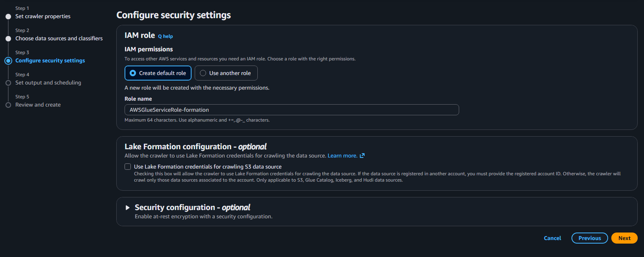Click the Configure security settings page heading

tap(173, 15)
